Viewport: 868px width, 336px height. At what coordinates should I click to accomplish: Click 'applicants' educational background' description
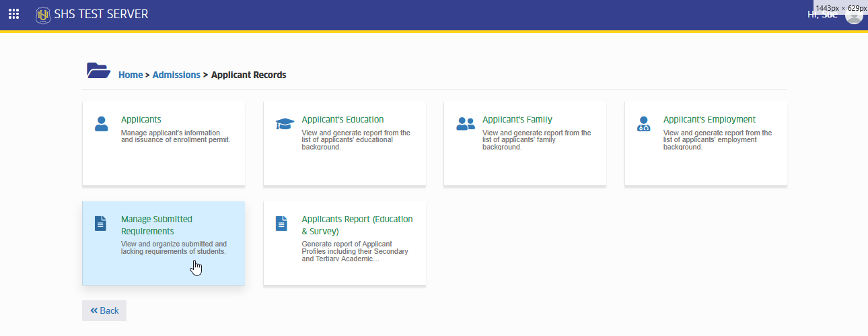click(356, 139)
